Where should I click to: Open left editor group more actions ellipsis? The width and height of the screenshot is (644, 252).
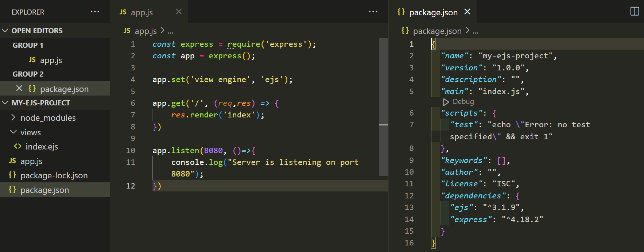click(373, 12)
